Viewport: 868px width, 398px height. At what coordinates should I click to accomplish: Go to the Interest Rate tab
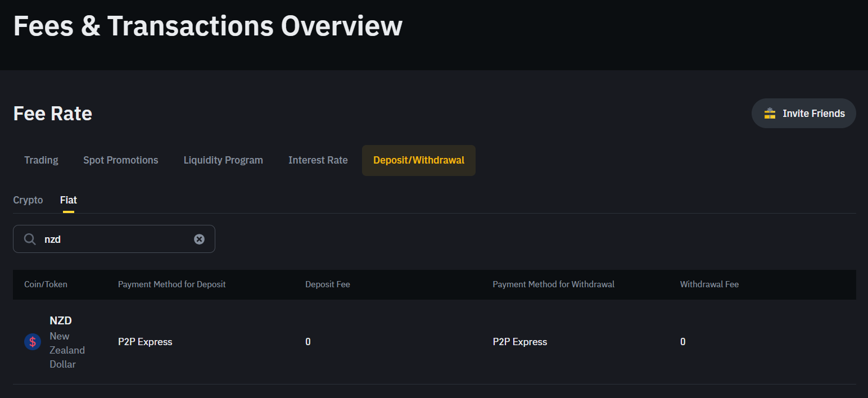pos(318,160)
